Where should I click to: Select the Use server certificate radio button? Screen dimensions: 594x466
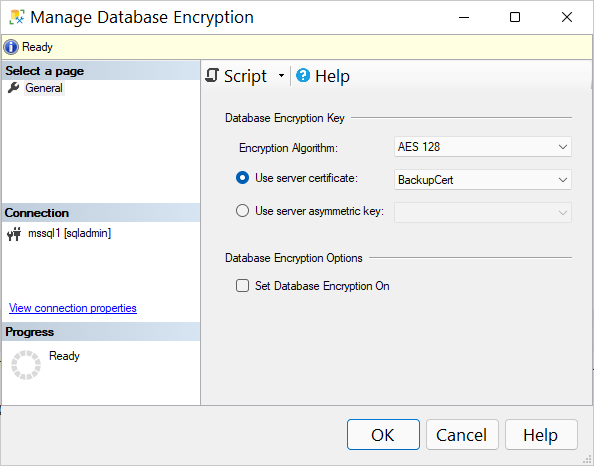(x=242, y=178)
